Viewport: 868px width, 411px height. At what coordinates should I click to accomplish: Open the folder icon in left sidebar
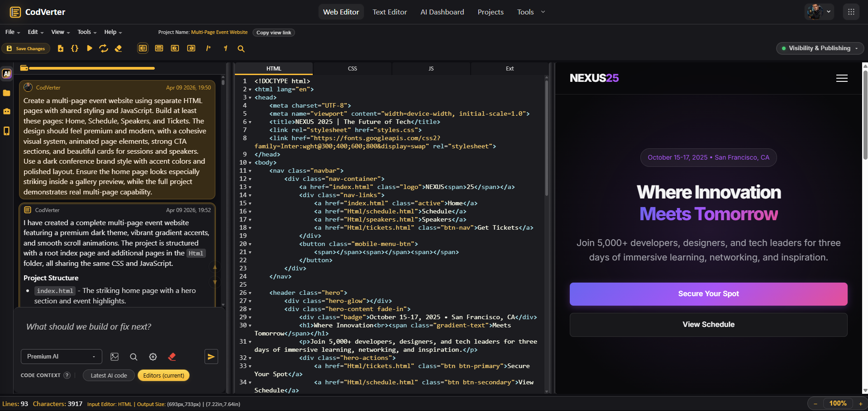7,93
